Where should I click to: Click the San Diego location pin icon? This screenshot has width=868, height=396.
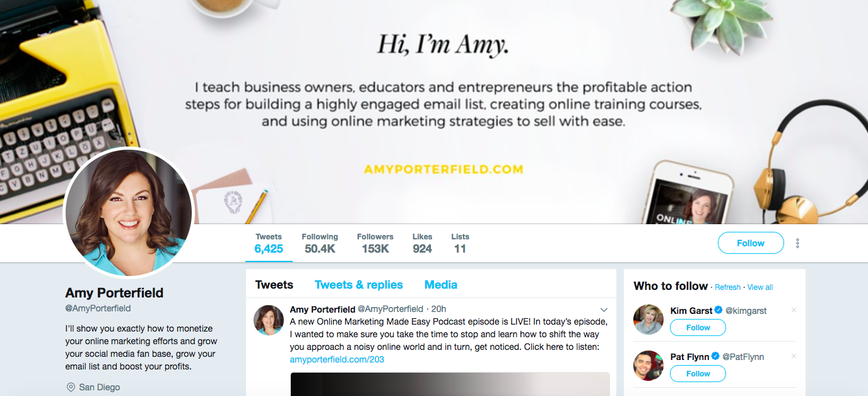click(71, 387)
